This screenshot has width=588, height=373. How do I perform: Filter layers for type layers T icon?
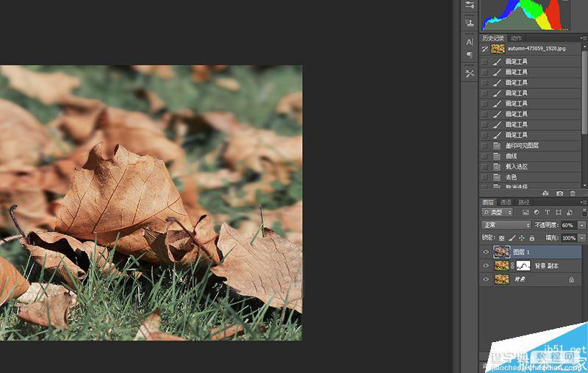547,213
